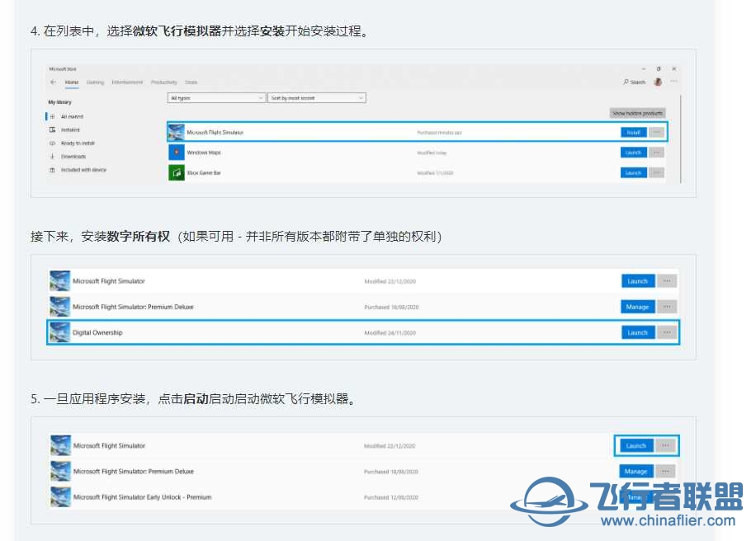Viewport: 756px width, 541px height.
Task: Click the My library heading
Action: click(x=59, y=102)
